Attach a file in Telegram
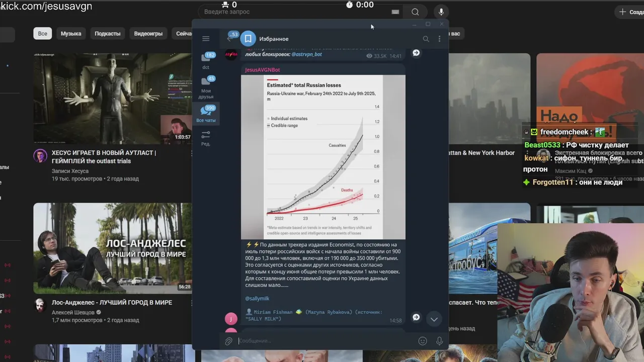Image resolution: width=644 pixels, height=362 pixels. pos(228,341)
